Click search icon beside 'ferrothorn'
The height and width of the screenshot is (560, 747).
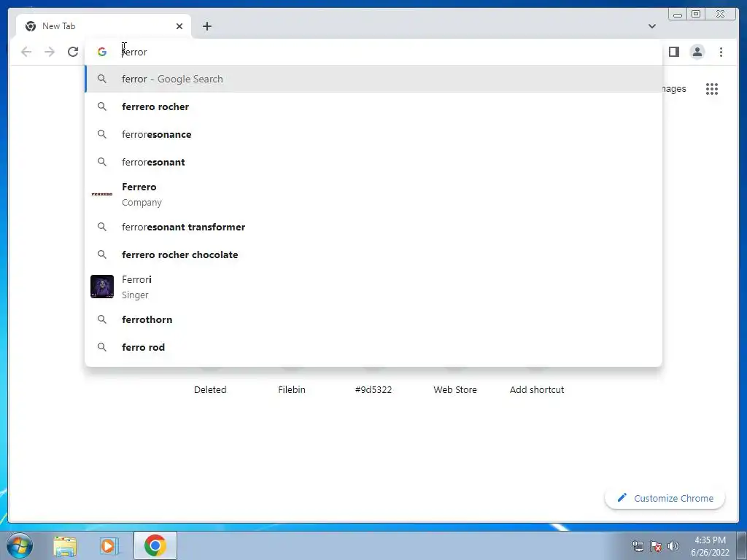point(102,319)
